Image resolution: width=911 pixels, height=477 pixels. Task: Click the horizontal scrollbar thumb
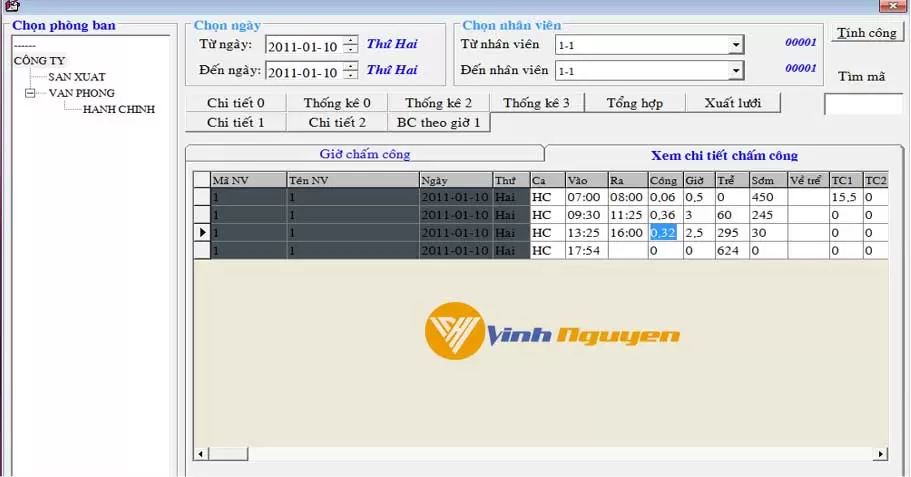228,454
